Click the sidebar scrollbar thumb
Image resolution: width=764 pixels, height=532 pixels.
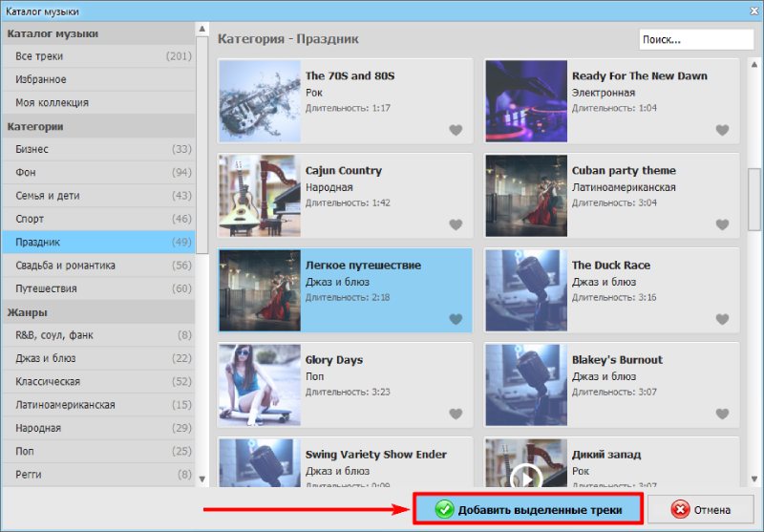202,145
